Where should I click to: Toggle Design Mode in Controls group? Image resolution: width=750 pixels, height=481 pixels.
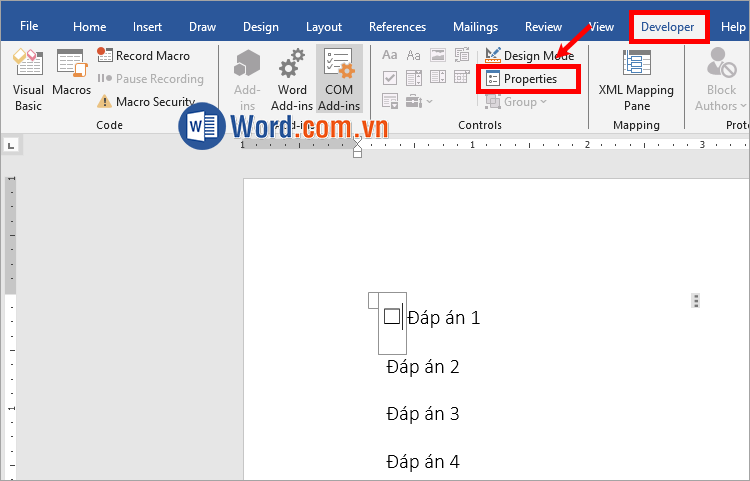pos(529,56)
